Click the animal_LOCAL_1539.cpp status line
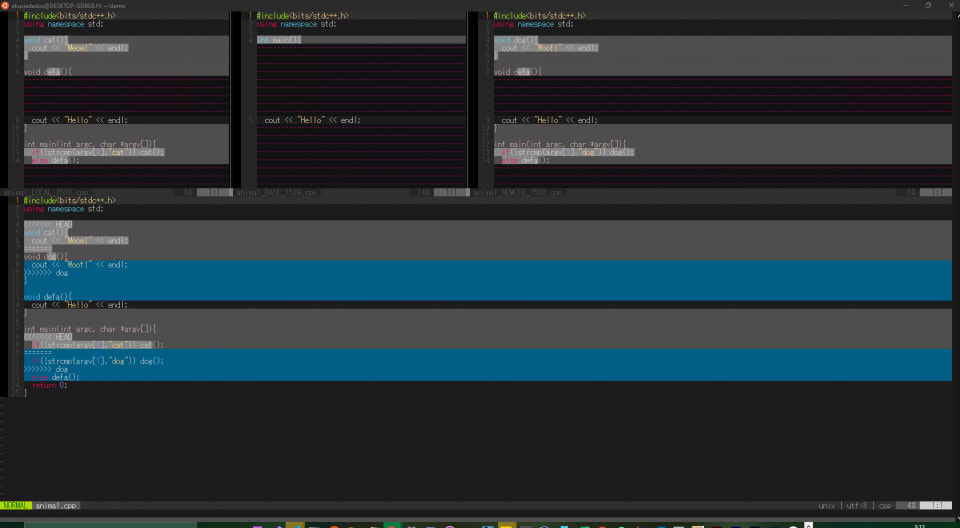The image size is (960, 528). coord(116,192)
